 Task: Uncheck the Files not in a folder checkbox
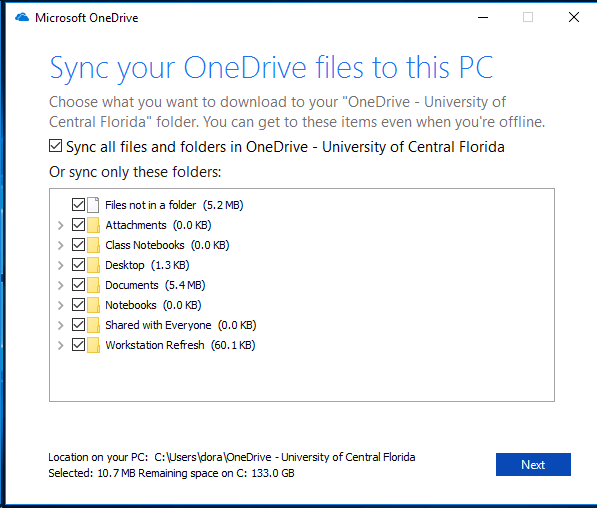[78, 204]
